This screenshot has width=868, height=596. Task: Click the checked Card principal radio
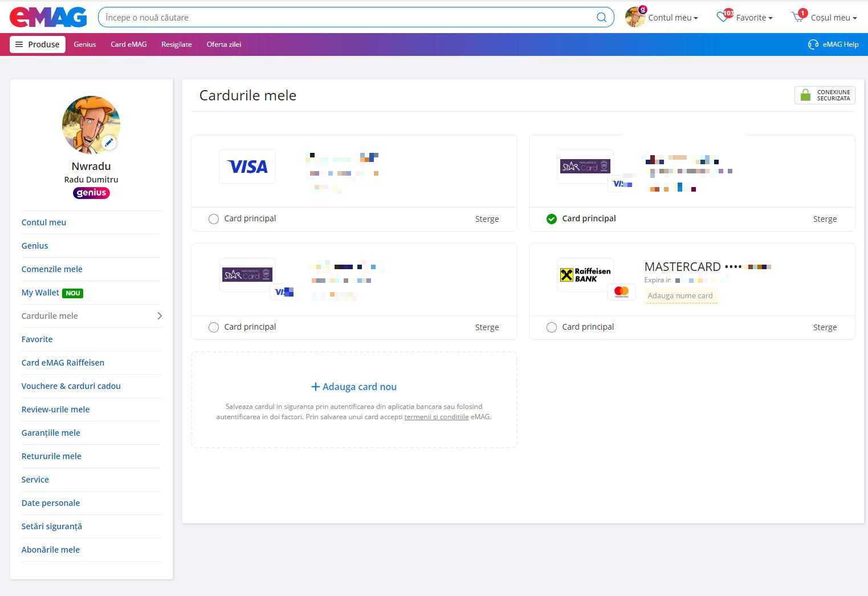(x=552, y=219)
